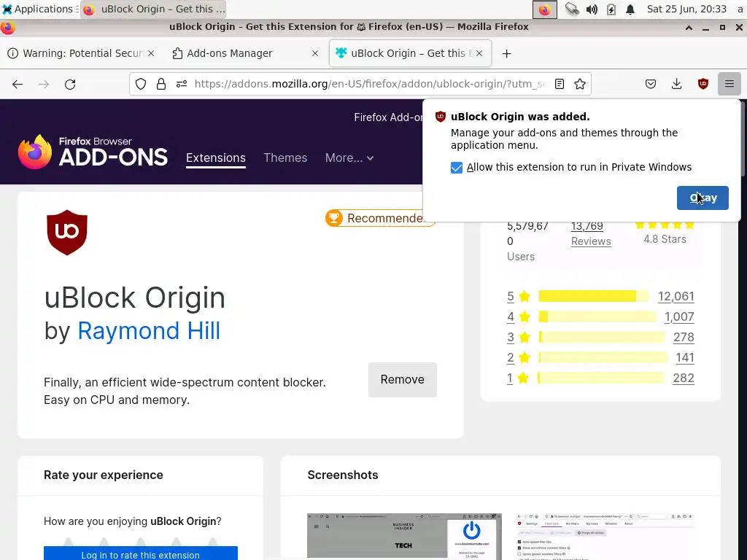Open notification bell in system tray
747x560 pixels.
tap(630, 9)
